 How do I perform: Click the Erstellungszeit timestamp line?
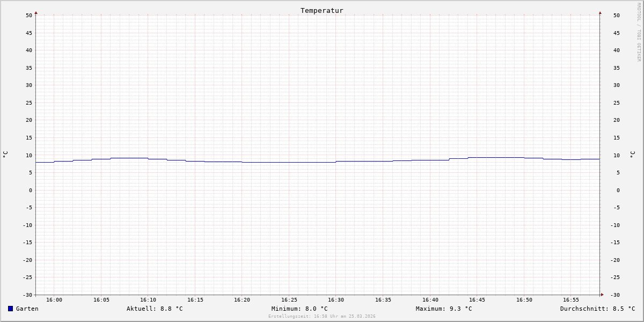[x=322, y=316]
